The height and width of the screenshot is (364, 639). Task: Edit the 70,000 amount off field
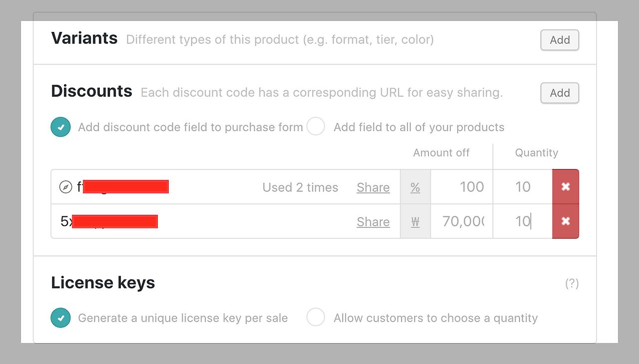coord(462,221)
